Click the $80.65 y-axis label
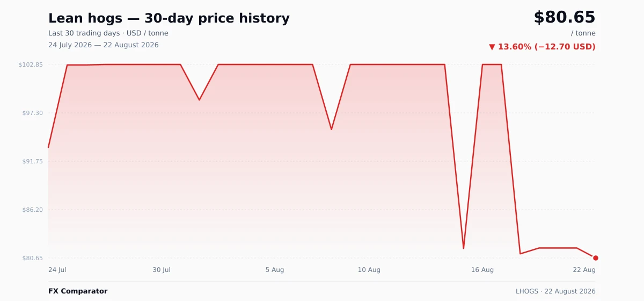This screenshot has width=644, height=301. pos(32,258)
